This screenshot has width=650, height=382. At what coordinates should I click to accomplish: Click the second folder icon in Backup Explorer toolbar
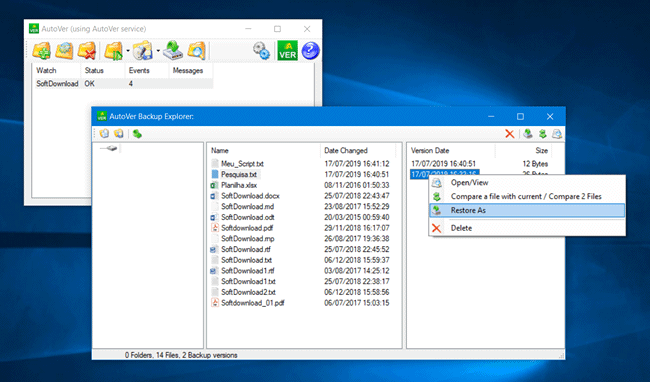119,133
